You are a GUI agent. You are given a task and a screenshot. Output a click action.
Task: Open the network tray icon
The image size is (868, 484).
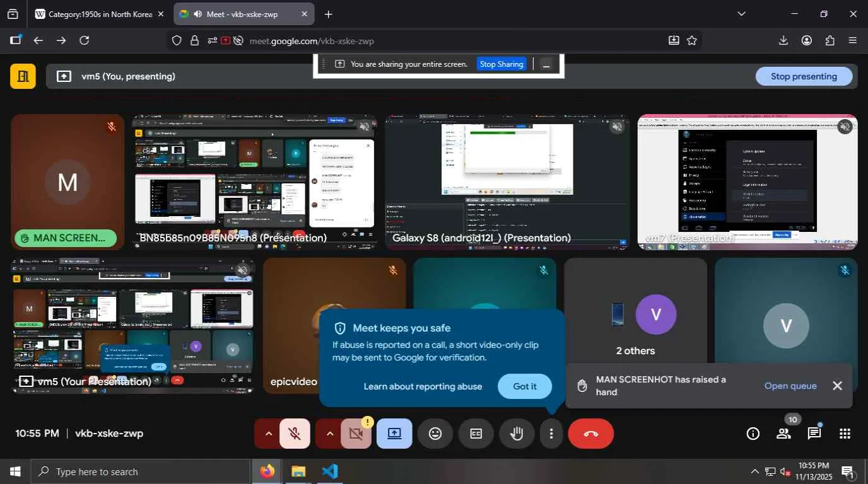point(770,471)
